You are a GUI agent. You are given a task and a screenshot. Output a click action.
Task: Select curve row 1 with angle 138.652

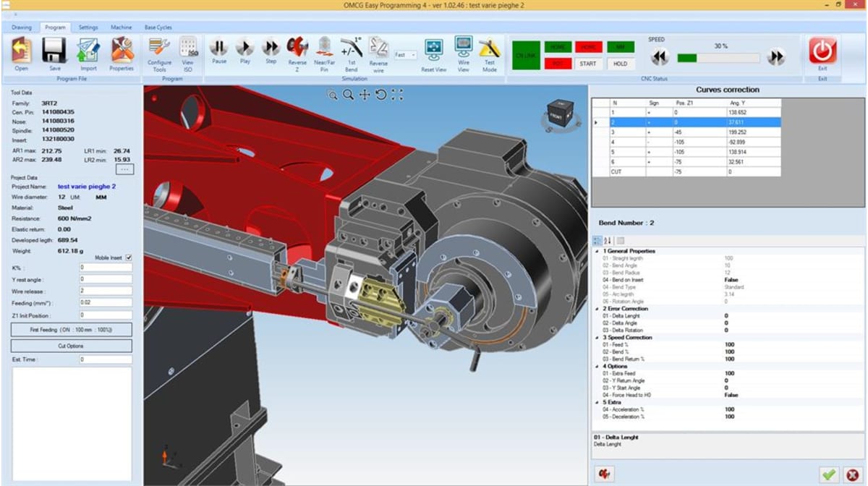pyautogui.click(x=686, y=113)
